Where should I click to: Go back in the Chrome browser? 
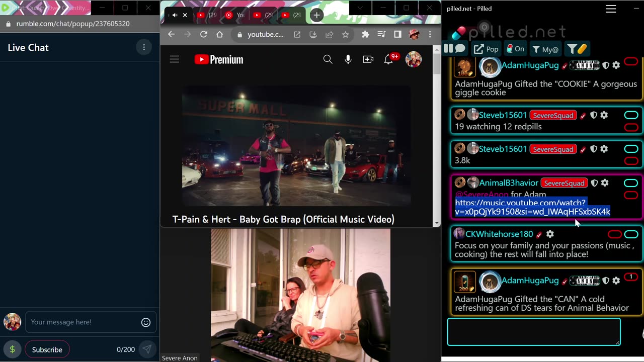click(172, 34)
